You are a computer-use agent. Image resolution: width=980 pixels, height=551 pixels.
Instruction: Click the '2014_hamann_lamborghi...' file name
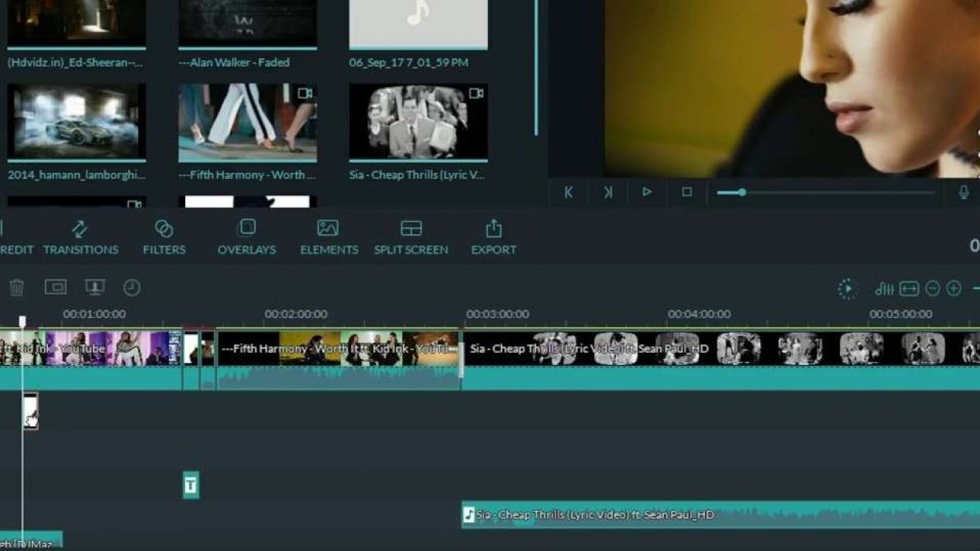pos(77,175)
